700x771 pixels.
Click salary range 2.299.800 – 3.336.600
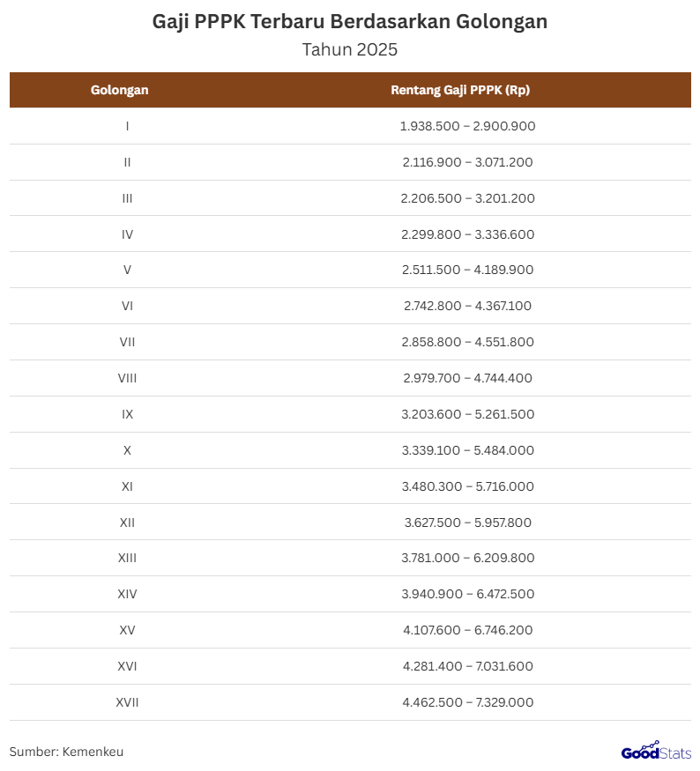point(467,234)
